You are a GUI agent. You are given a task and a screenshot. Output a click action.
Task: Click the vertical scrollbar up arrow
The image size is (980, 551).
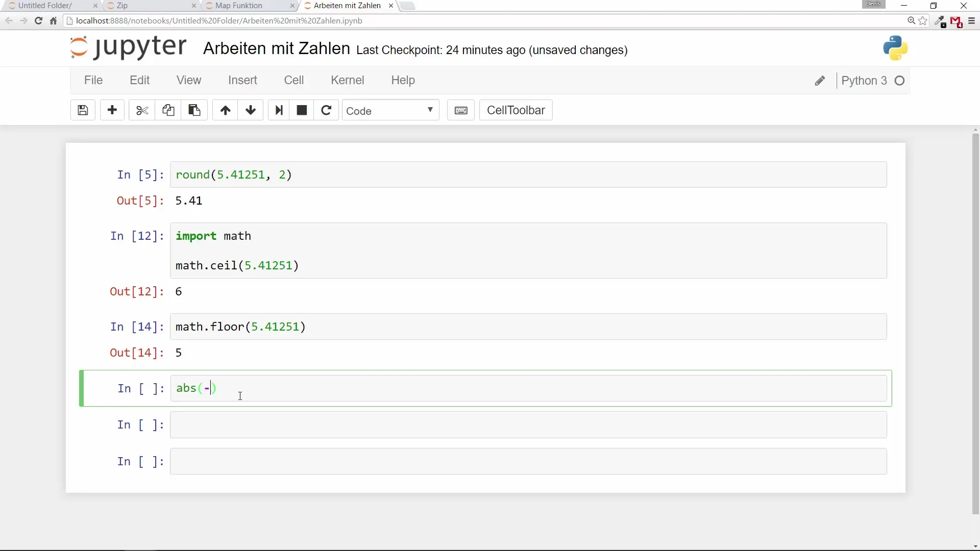tap(975, 130)
